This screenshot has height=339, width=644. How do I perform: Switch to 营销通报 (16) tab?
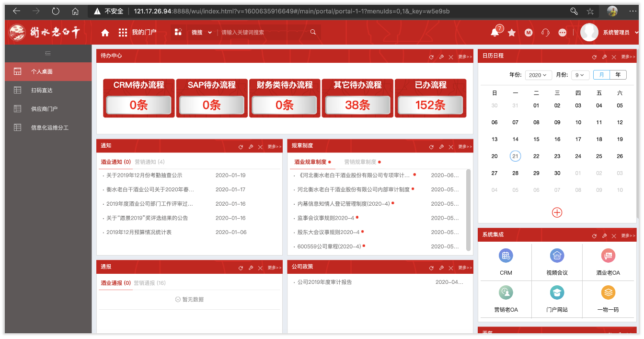(x=149, y=283)
